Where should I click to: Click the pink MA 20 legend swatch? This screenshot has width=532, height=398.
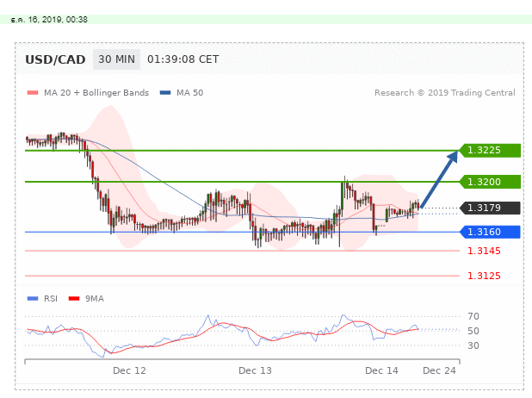coord(33,93)
